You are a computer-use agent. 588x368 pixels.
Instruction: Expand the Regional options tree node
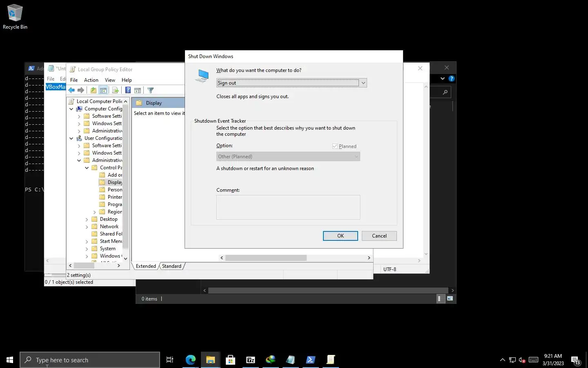(95, 212)
